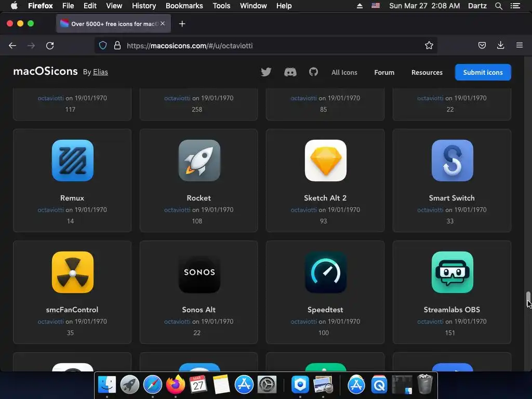Open the Twitter link in site header
The image size is (532, 399).
(266, 72)
